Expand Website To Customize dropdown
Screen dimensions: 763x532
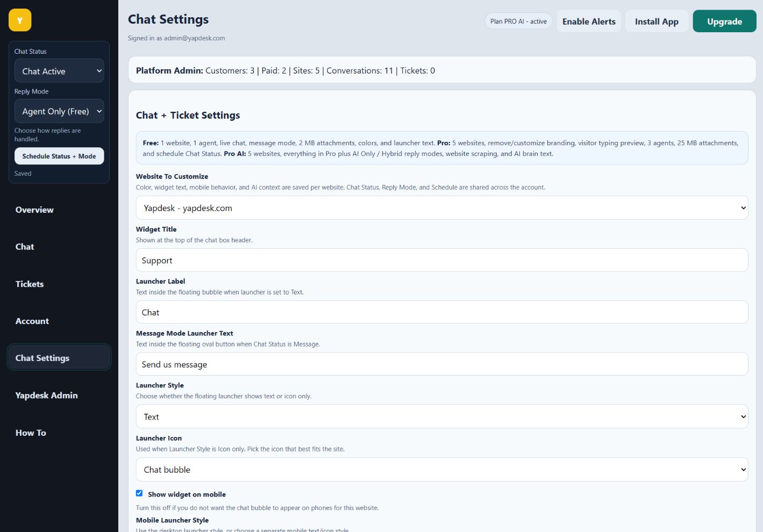[x=442, y=208]
